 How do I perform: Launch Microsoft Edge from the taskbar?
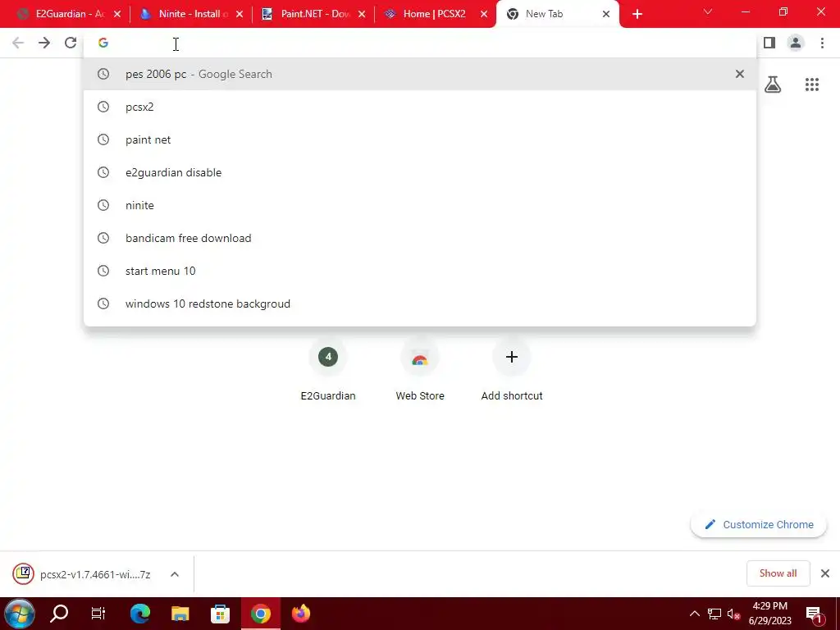pos(140,614)
